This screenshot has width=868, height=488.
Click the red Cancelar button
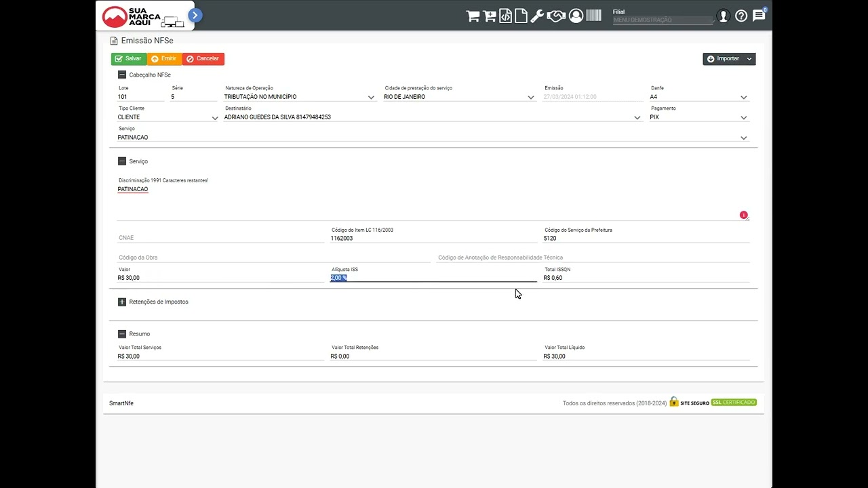tap(203, 59)
